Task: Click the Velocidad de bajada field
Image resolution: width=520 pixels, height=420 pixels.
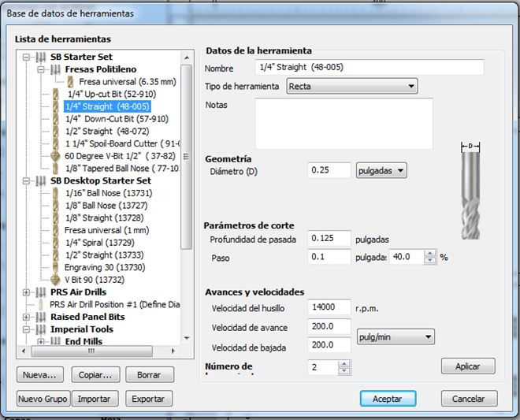Action: [x=329, y=345]
